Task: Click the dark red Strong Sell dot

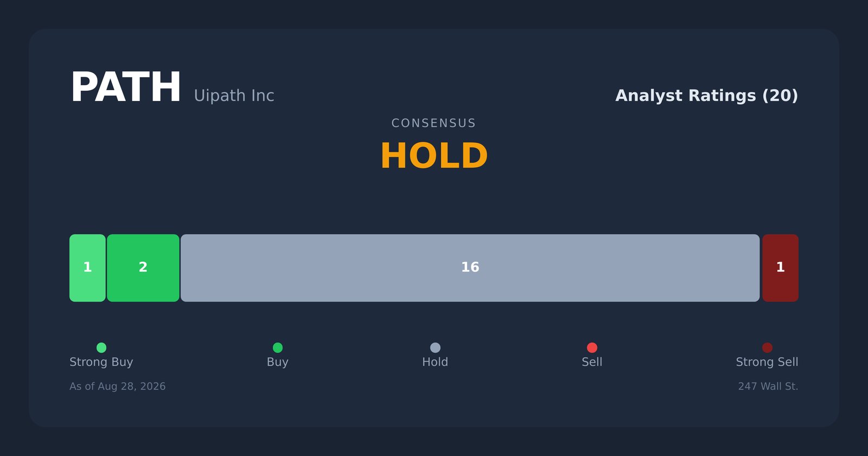Action: pos(767,347)
